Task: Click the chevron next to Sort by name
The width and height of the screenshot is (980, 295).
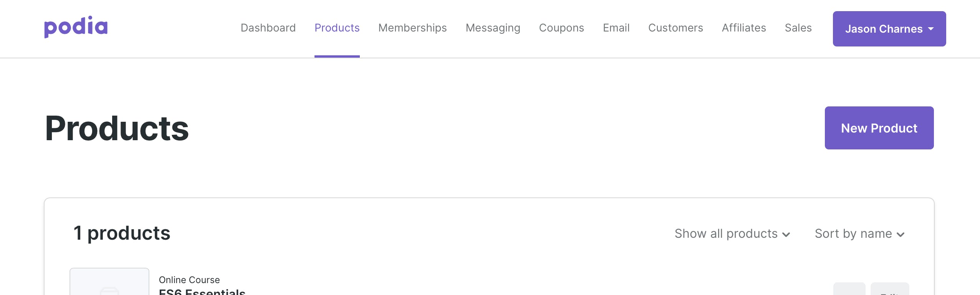Action: (x=901, y=235)
